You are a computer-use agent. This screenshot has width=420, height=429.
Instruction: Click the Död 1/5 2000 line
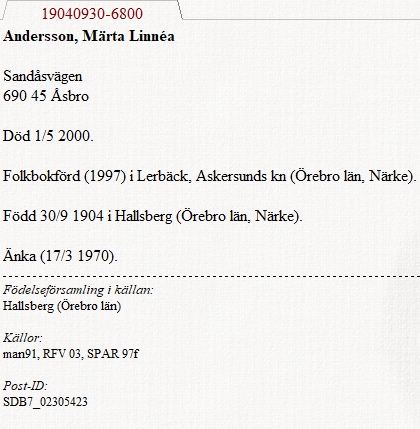48,136
